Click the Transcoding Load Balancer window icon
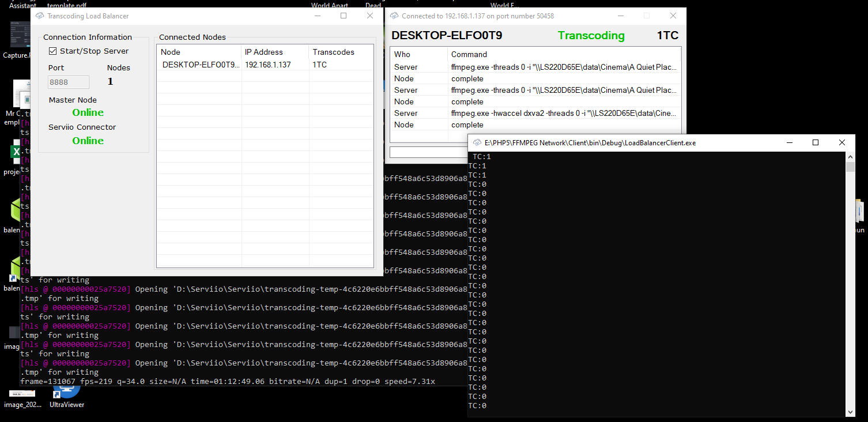The width and height of the screenshot is (868, 422). pos(40,16)
